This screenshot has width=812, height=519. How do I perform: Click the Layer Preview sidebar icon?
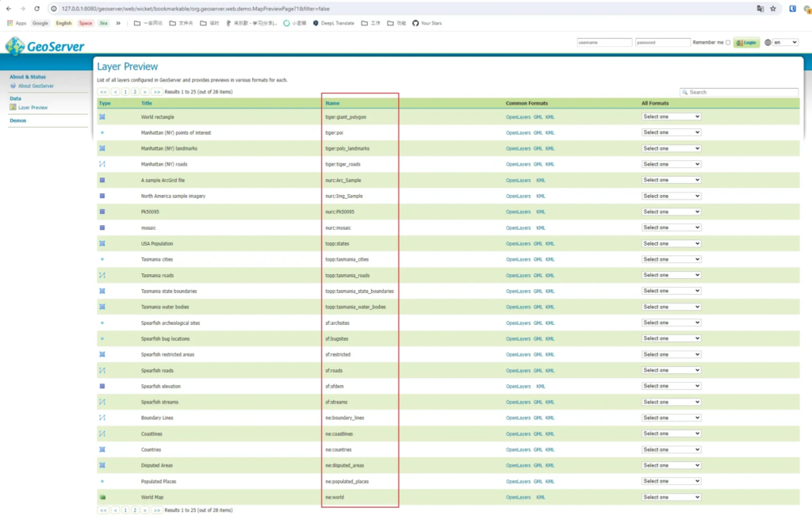pos(13,107)
